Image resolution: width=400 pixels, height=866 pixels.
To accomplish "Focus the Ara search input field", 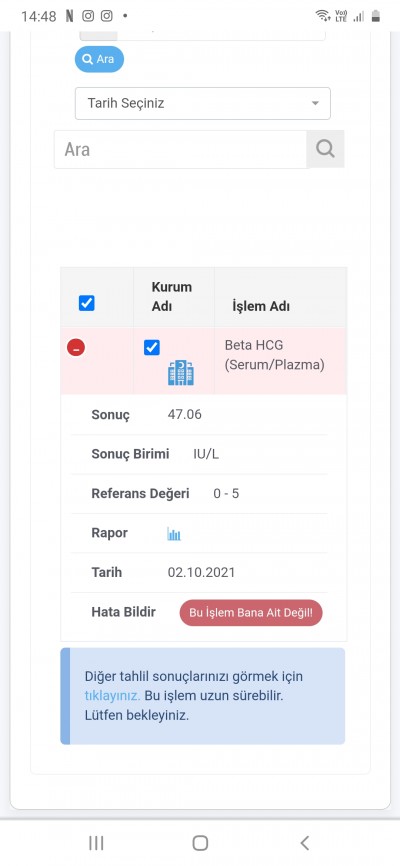I will 181,149.
